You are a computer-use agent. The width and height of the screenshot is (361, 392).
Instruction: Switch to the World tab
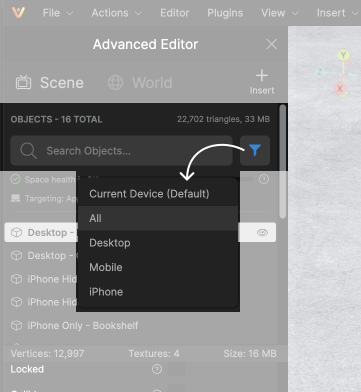pos(140,83)
